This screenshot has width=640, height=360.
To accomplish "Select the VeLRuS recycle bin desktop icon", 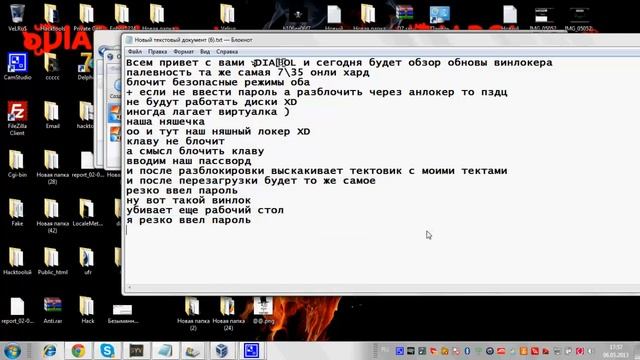I will (x=17, y=17).
